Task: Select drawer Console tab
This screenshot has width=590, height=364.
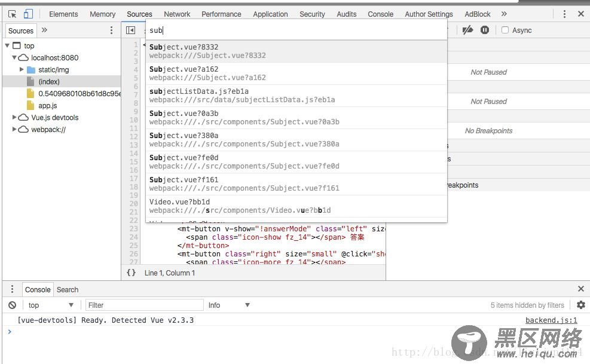Action: click(38, 289)
